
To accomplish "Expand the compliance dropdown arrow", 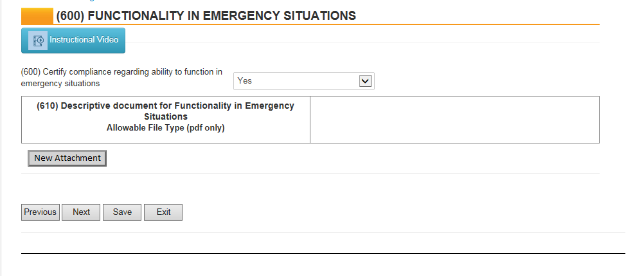I will (366, 81).
